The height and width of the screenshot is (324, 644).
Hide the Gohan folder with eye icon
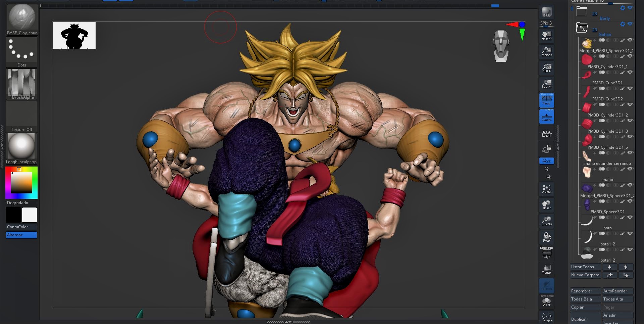coord(630,24)
